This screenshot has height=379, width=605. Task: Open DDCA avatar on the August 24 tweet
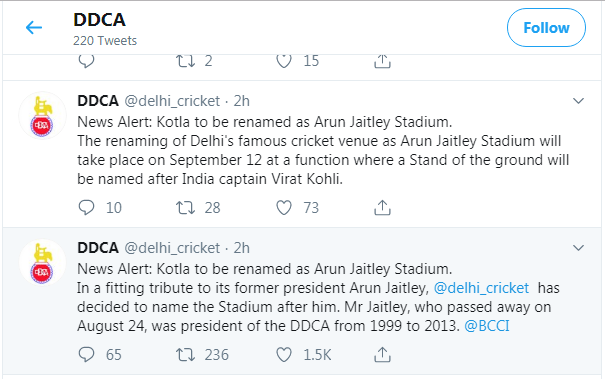pyautogui.click(x=42, y=262)
